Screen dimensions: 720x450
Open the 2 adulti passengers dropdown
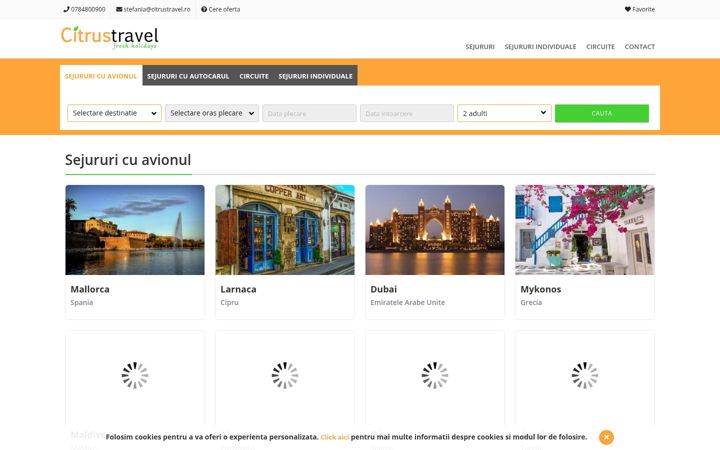click(x=504, y=113)
